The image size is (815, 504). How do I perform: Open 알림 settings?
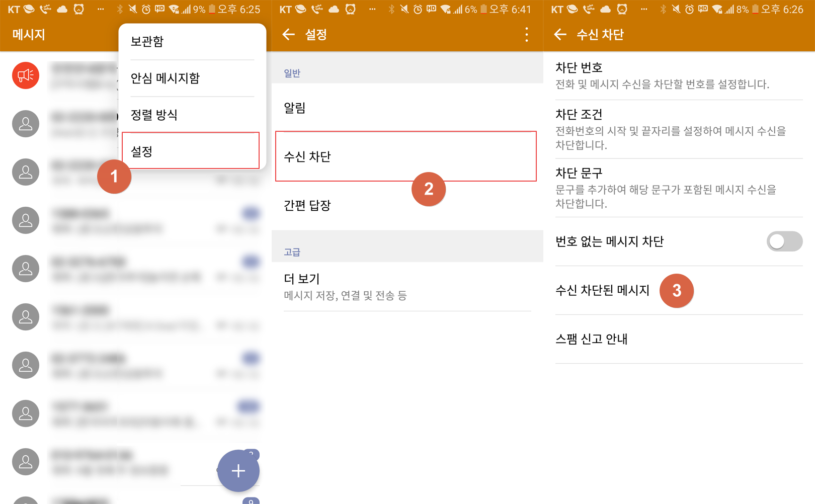click(x=407, y=108)
